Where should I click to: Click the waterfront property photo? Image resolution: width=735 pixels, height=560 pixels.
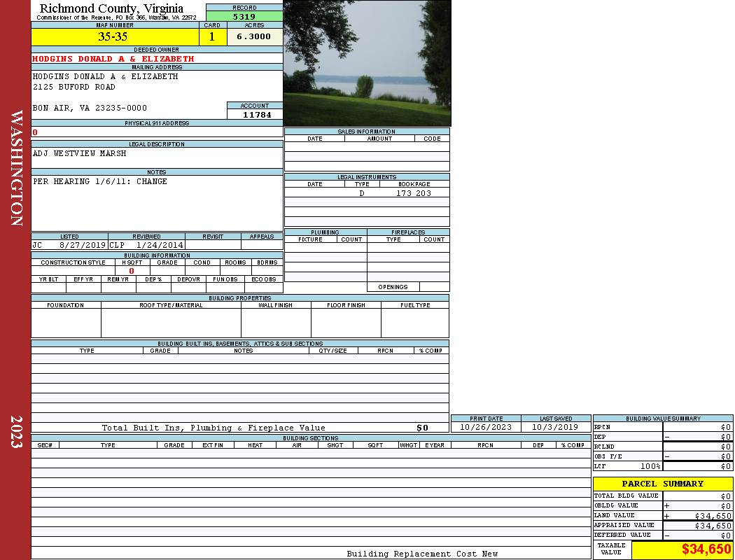[x=367, y=63]
